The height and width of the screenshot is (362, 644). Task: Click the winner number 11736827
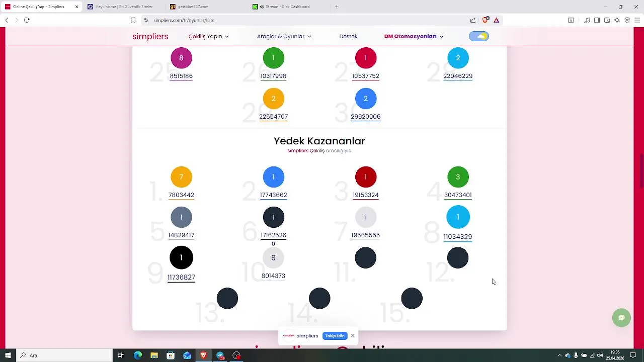(181, 277)
